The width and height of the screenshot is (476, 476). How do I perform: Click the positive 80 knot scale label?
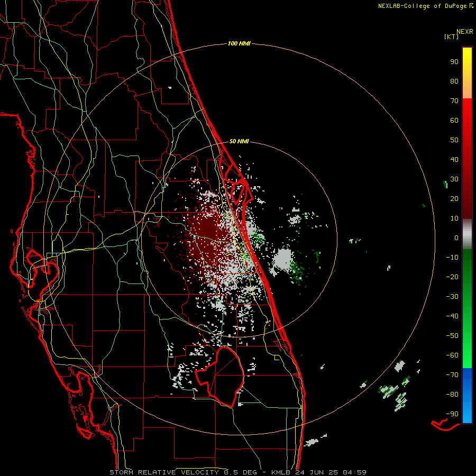point(454,81)
